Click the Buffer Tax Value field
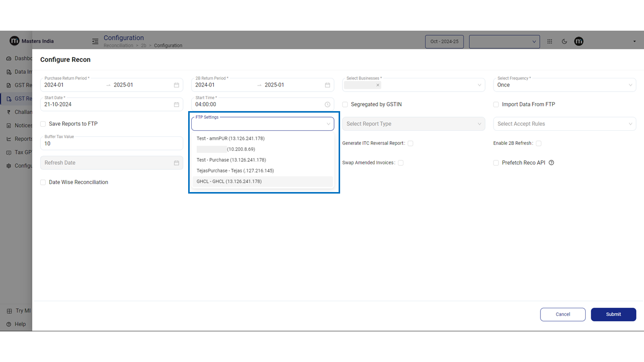The width and height of the screenshot is (644, 362). (x=112, y=144)
